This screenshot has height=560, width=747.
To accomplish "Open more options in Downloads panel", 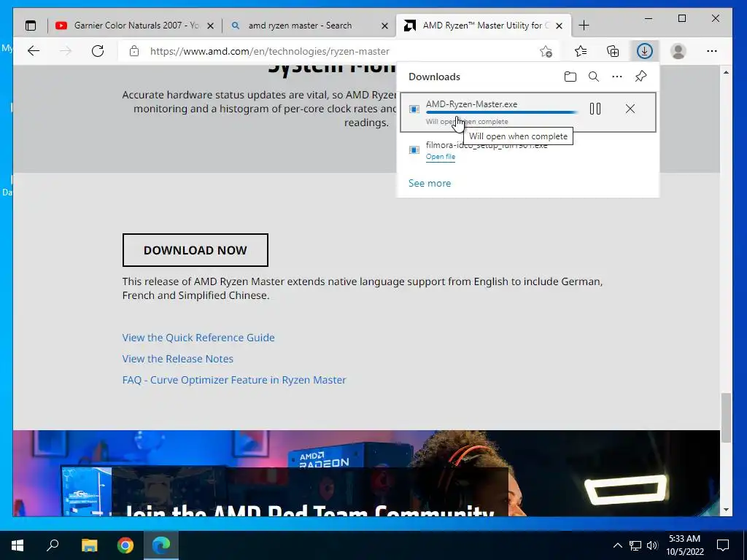I will click(617, 77).
